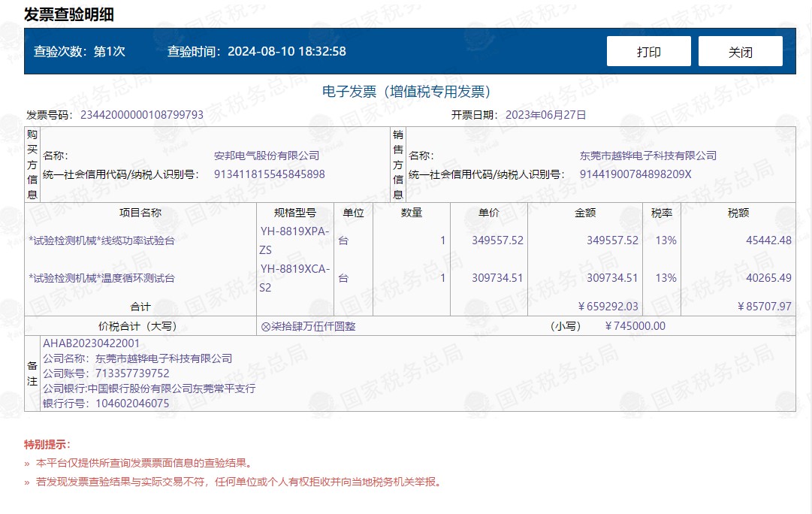Click the 查验次数：第1次 text
This screenshot has height=514, width=812.
[79, 51]
